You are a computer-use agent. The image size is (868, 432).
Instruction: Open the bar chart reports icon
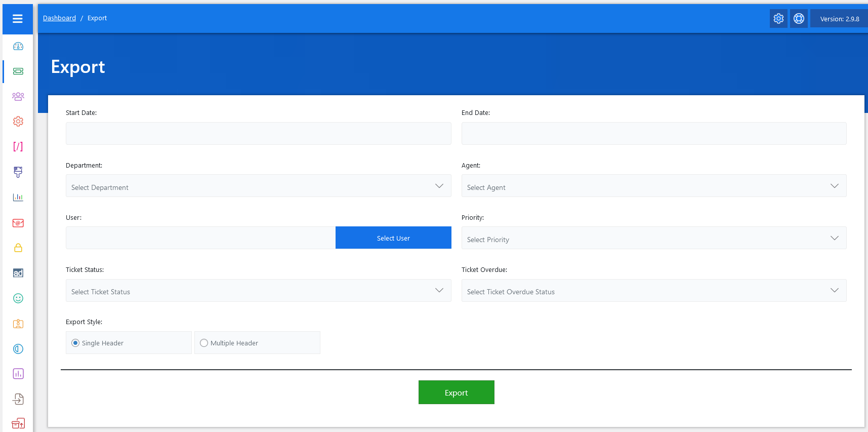tap(18, 198)
